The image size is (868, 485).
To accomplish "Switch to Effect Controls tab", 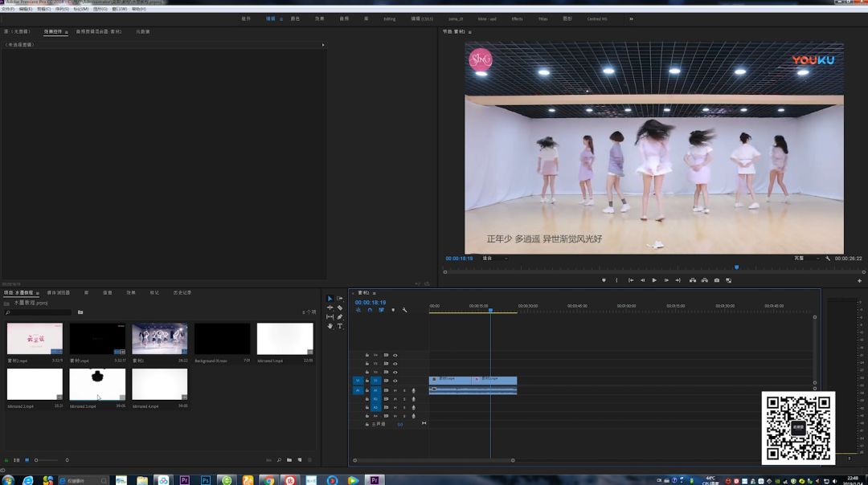I will 53,32.
